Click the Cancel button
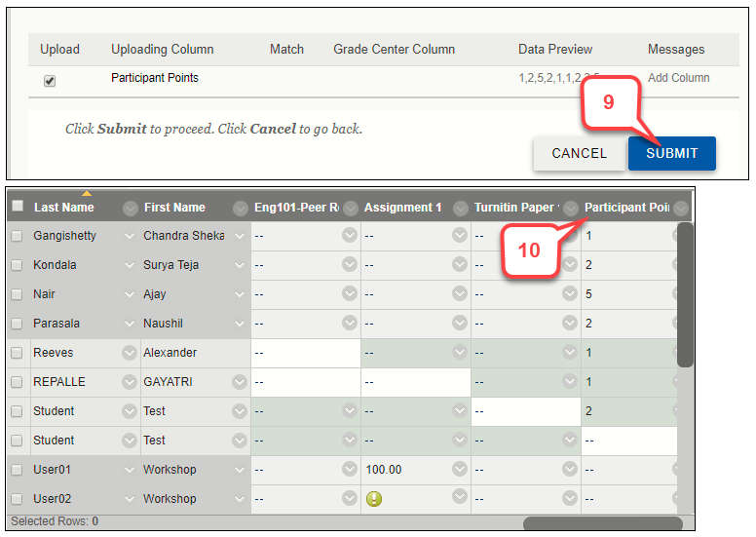The width and height of the screenshot is (756, 537). [x=579, y=153]
